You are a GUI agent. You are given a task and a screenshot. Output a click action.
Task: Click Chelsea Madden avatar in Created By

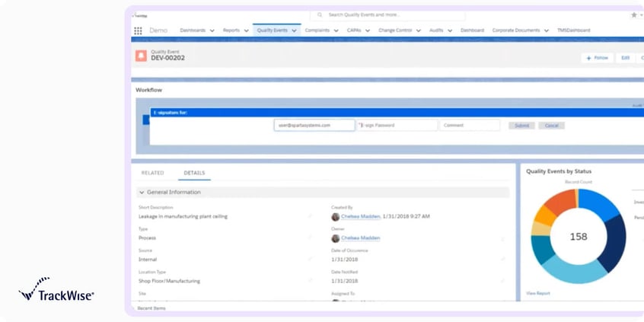(x=336, y=216)
